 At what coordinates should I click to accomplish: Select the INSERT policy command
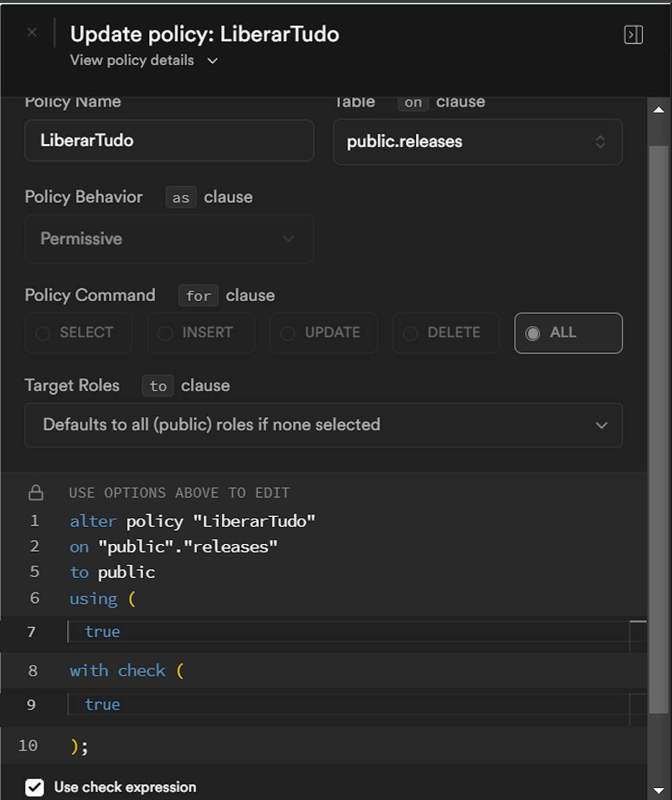200,333
